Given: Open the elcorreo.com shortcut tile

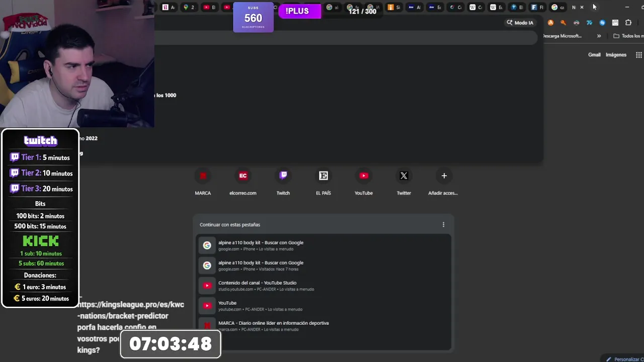Looking at the screenshot, I should pos(243,182).
